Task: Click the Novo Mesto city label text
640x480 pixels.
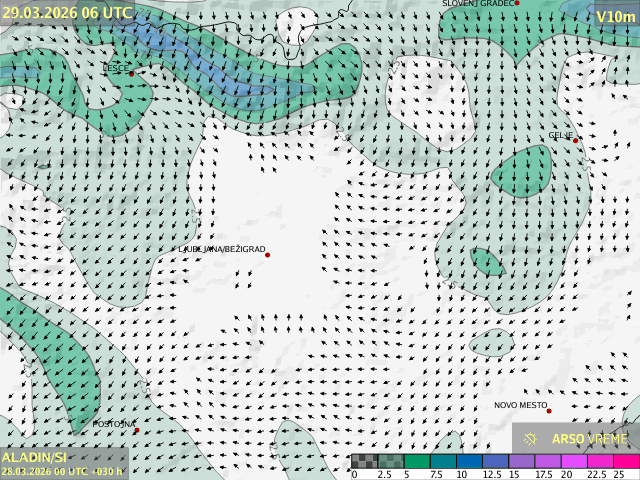Action: [520, 405]
